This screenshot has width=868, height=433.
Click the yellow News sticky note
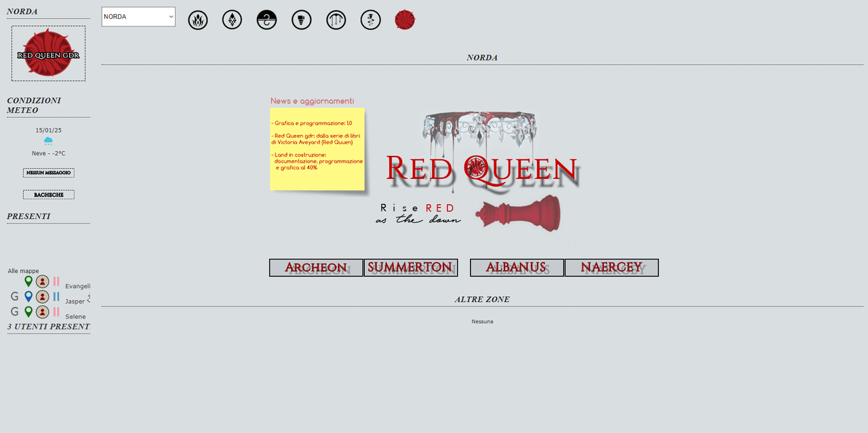point(317,149)
